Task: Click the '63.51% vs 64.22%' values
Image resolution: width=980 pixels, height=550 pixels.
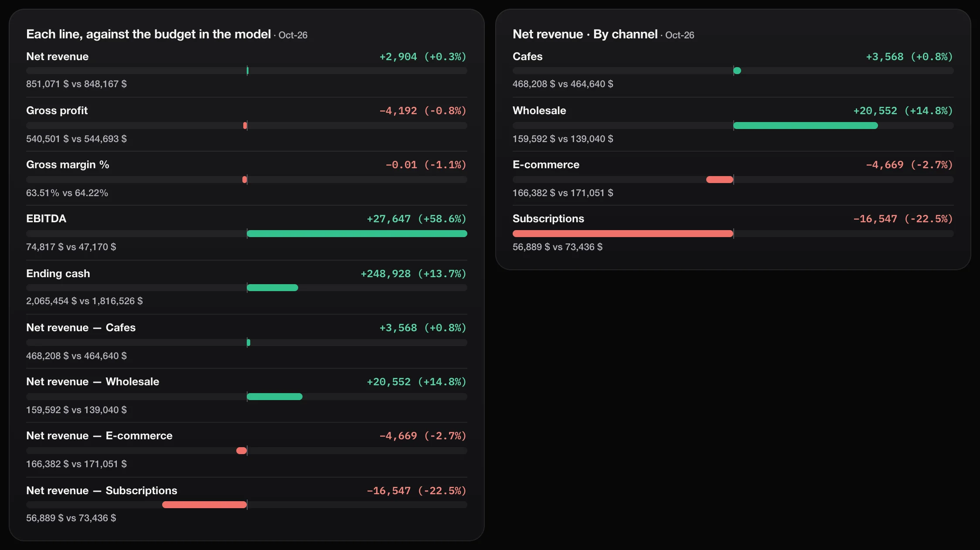Action: pos(67,193)
